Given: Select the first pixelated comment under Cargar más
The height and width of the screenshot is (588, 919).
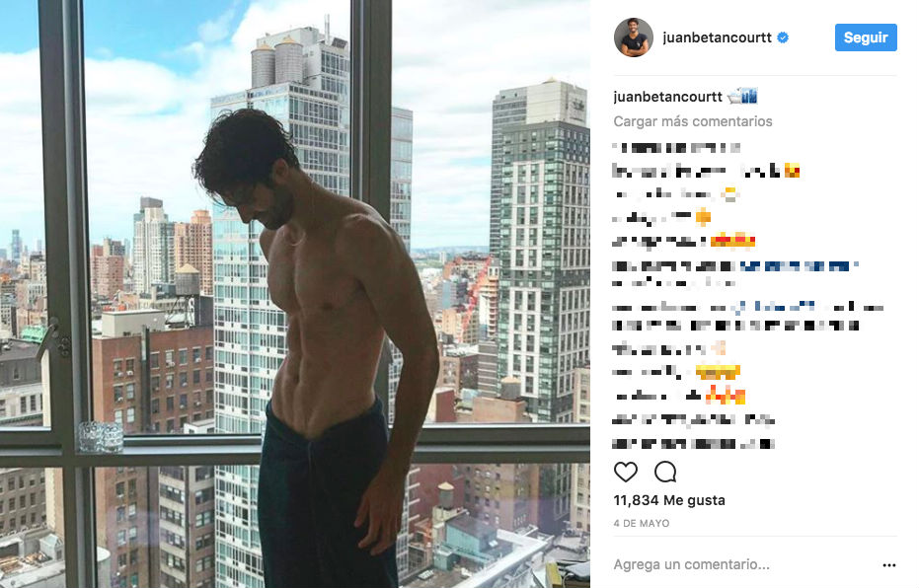Looking at the screenshot, I should tap(676, 148).
